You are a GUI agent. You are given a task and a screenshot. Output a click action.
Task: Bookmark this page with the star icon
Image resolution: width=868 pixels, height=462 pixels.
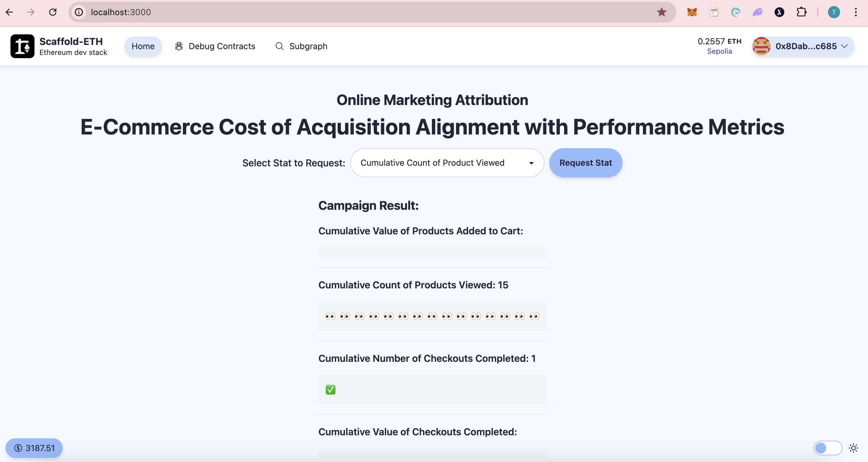coord(661,12)
